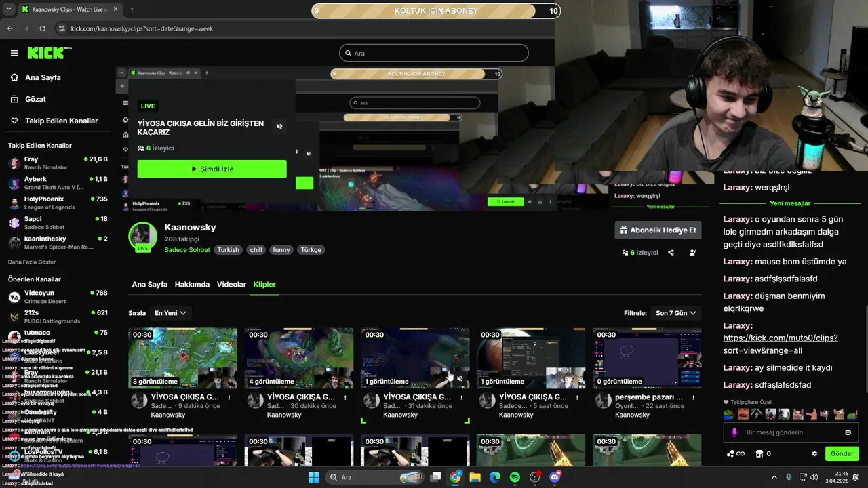Click Abonelik Hediye Et button
Image resolution: width=868 pixels, height=488 pixels.
click(658, 230)
